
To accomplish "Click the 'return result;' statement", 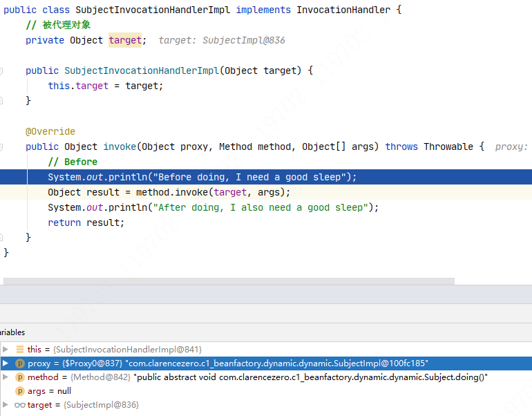I will click(86, 223).
